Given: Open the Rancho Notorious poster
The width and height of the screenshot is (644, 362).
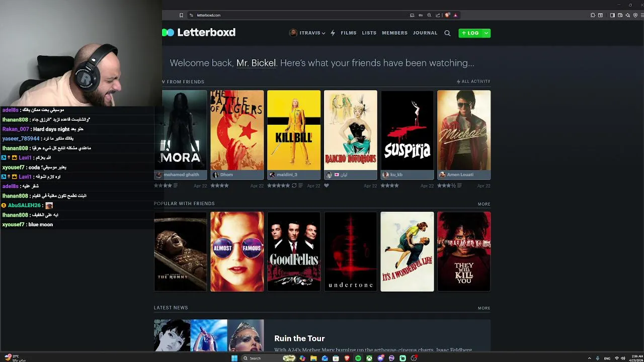Looking at the screenshot, I should coord(351,130).
